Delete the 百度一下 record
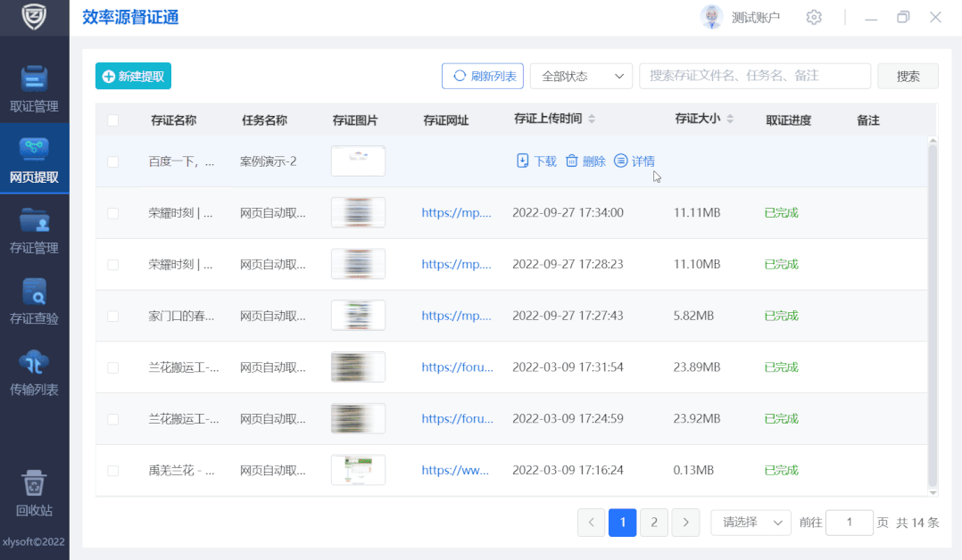The image size is (962, 560). point(585,161)
